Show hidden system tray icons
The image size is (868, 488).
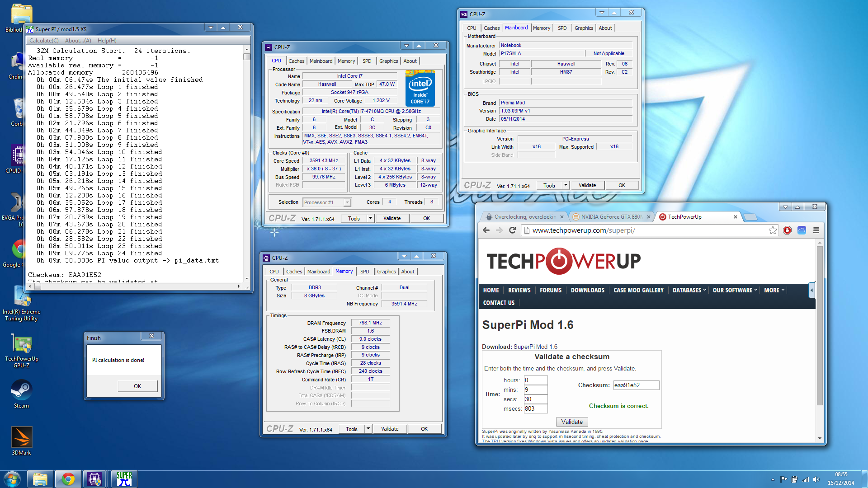click(773, 479)
